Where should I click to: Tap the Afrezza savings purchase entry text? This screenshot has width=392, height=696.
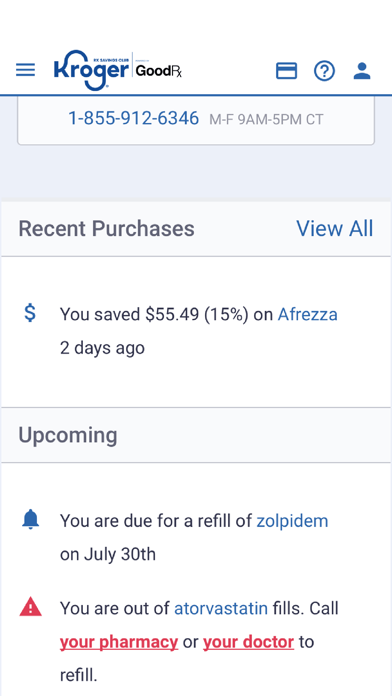click(x=198, y=331)
